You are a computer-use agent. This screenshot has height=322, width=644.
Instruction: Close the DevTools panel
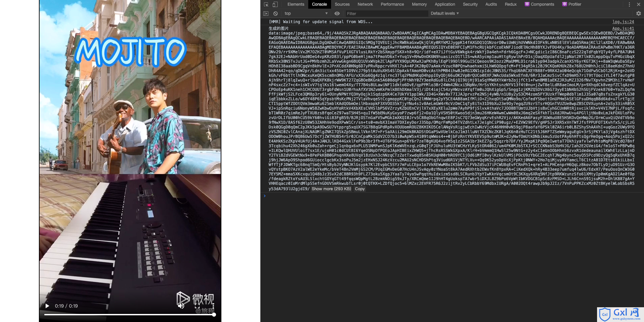pyautogui.click(x=639, y=4)
